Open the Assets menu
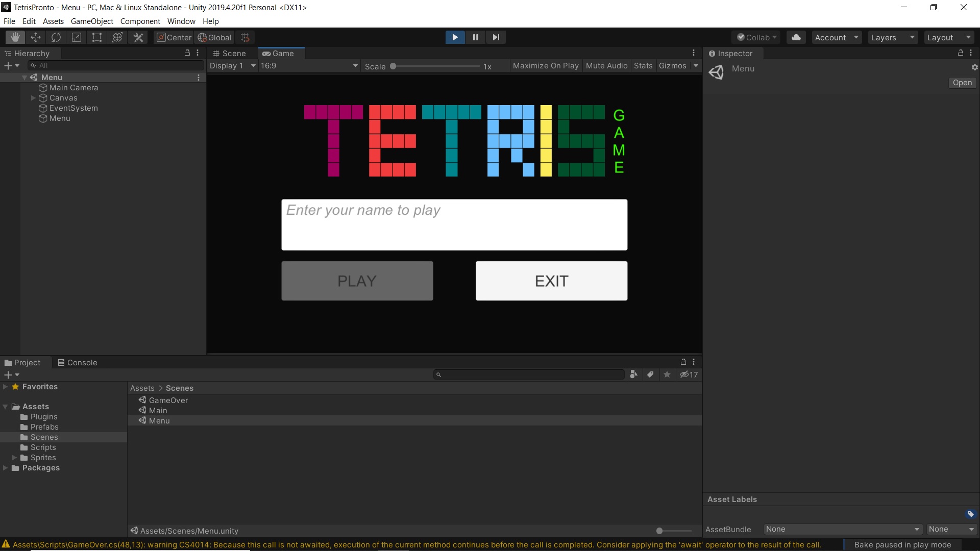Viewport: 980px width, 551px height. pos(53,21)
